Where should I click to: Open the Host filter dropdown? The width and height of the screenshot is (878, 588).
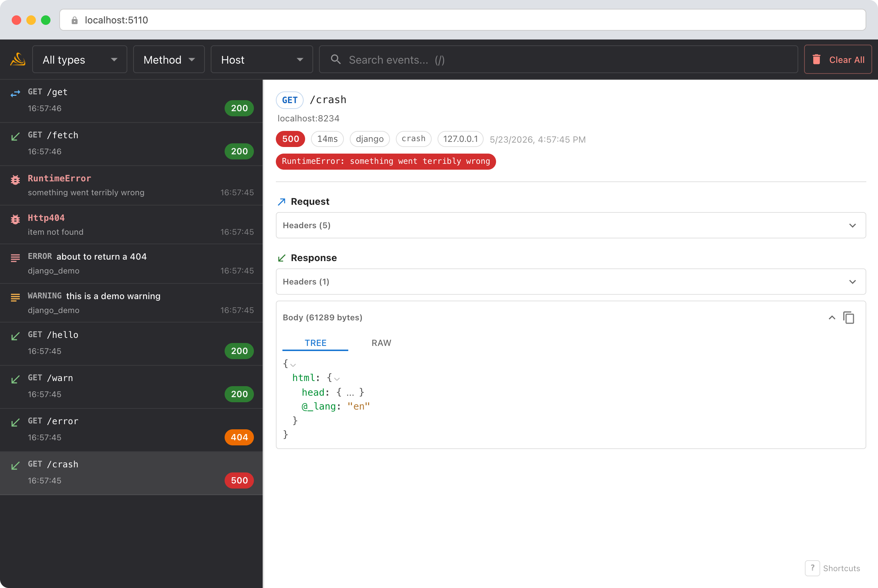click(x=262, y=59)
